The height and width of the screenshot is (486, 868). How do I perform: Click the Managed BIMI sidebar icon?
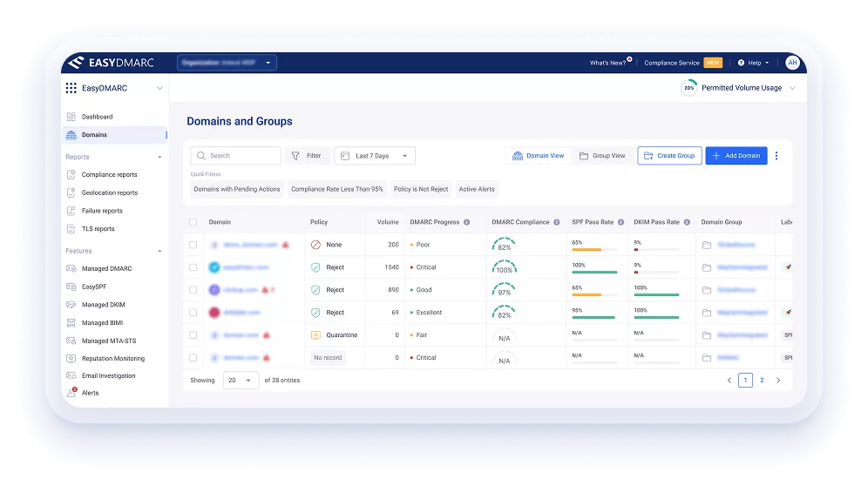pyautogui.click(x=71, y=323)
